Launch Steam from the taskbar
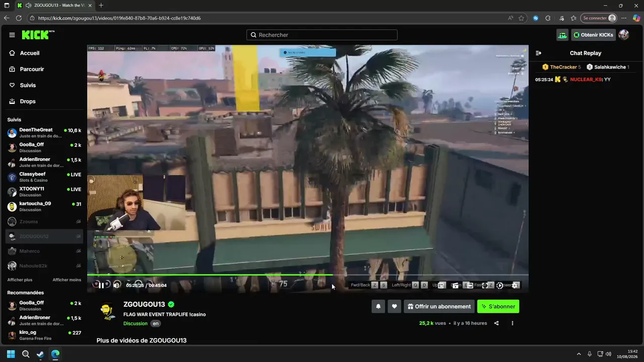The width and height of the screenshot is (644, 362). tap(40, 354)
